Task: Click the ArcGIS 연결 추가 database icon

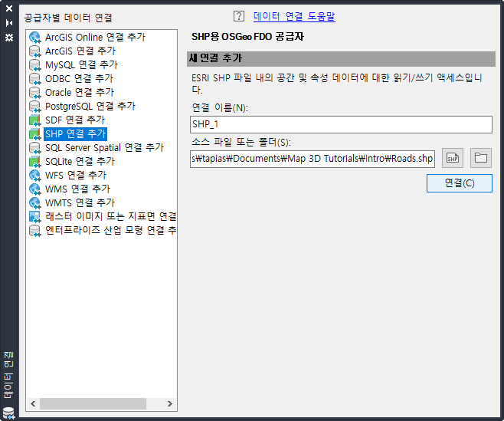Action: (x=35, y=51)
